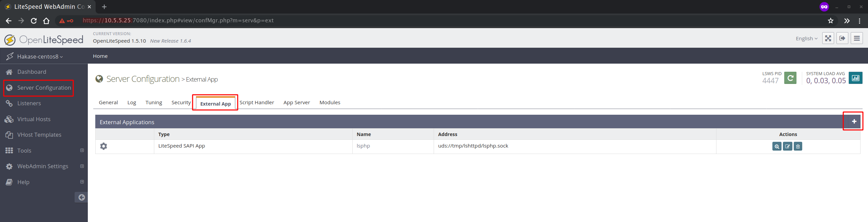Open the browser three-dot menu
868x222 pixels.
pyautogui.click(x=860, y=21)
